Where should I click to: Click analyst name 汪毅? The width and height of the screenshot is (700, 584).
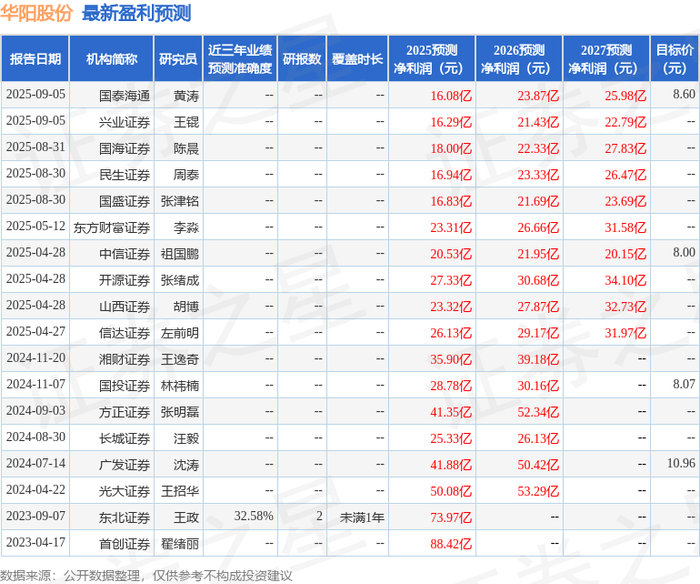click(x=186, y=438)
